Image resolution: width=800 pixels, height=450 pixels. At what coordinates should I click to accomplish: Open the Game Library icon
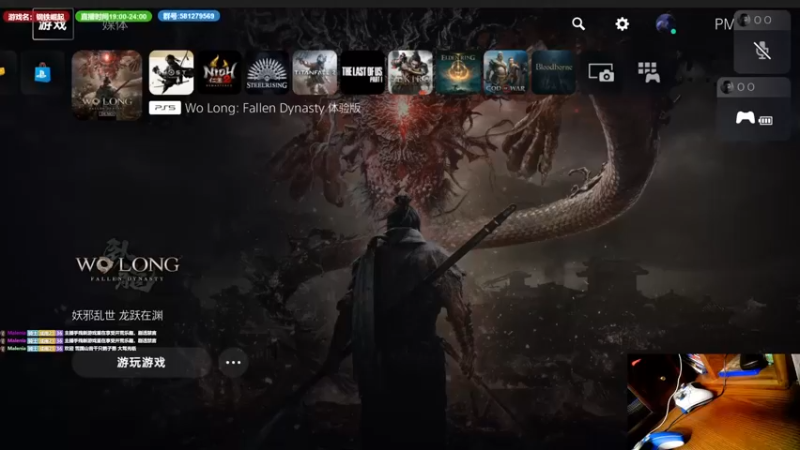point(648,72)
